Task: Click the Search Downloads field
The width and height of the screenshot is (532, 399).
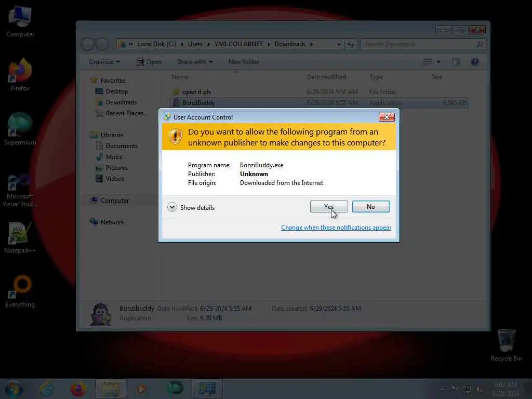Action: pyautogui.click(x=423, y=44)
